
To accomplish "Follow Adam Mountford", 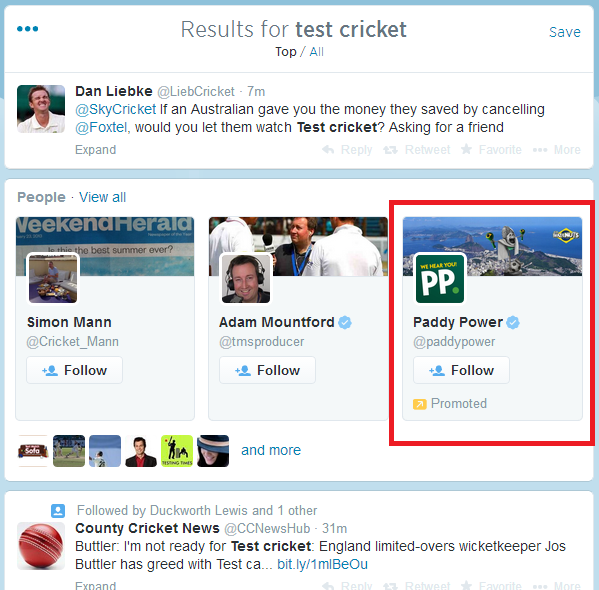I will tap(267, 370).
